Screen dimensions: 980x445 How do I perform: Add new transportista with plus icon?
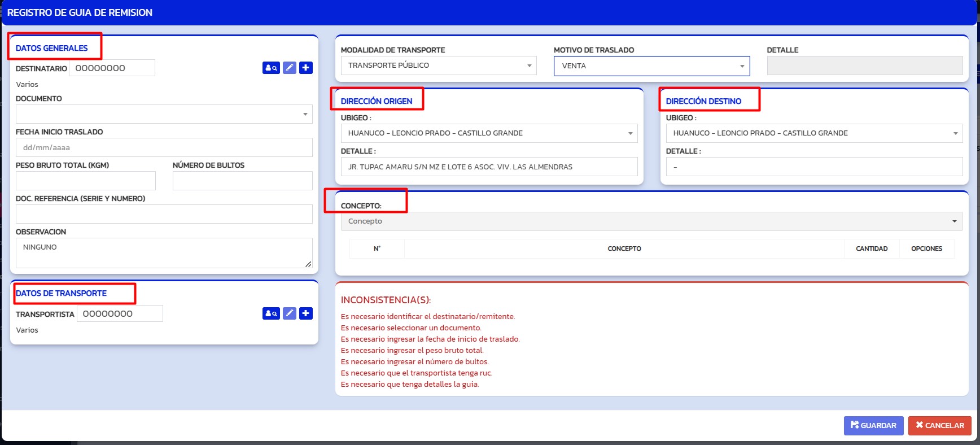[306, 313]
